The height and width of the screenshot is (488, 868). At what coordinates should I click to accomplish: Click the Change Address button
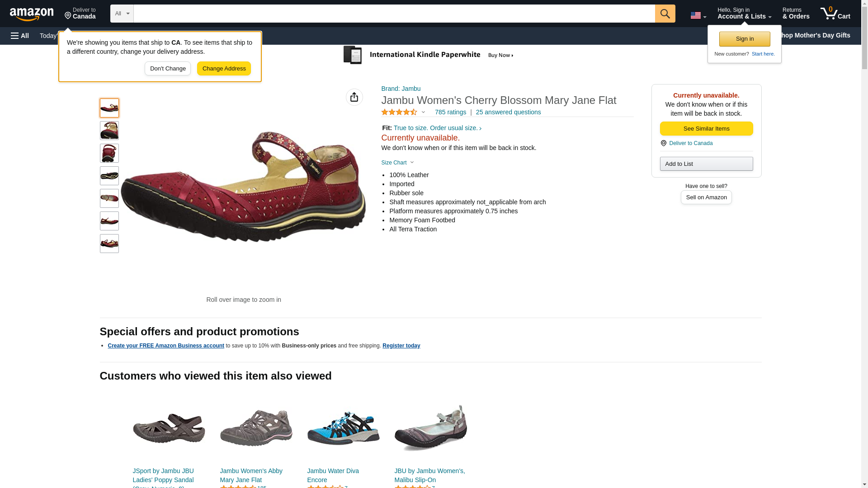[x=224, y=69]
